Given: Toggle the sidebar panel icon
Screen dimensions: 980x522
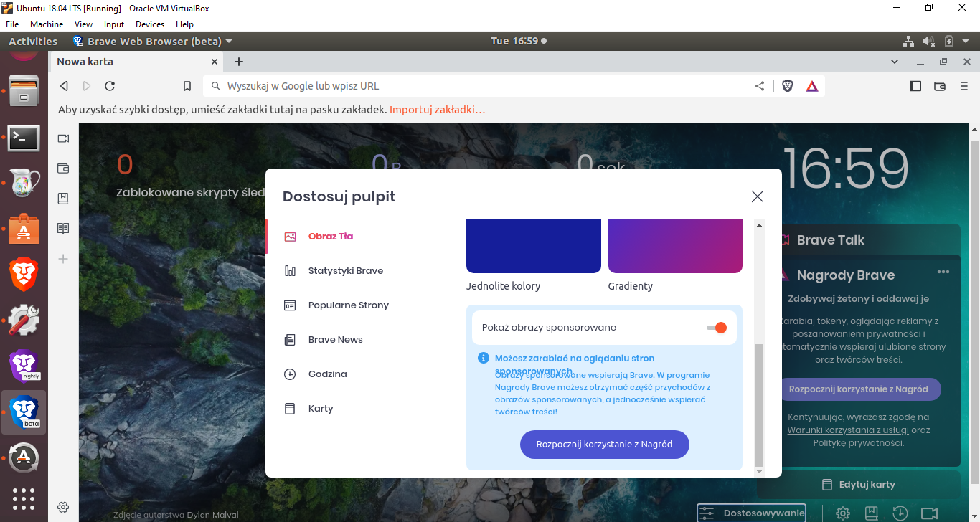Looking at the screenshot, I should pyautogui.click(x=915, y=86).
